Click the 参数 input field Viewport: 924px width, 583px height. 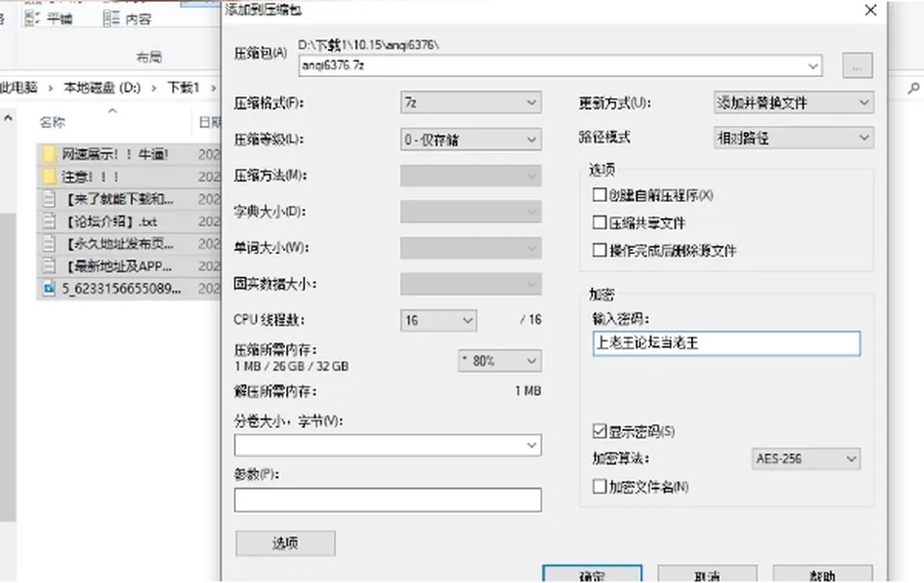(x=388, y=500)
